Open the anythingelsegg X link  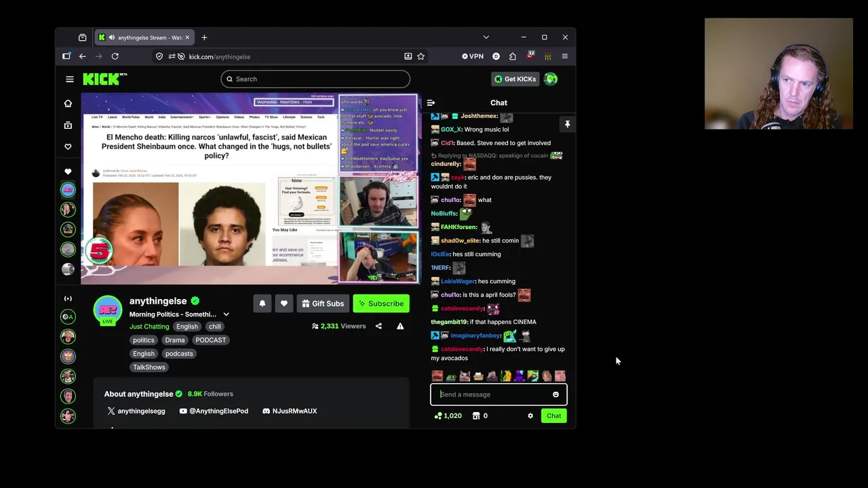[136, 411]
